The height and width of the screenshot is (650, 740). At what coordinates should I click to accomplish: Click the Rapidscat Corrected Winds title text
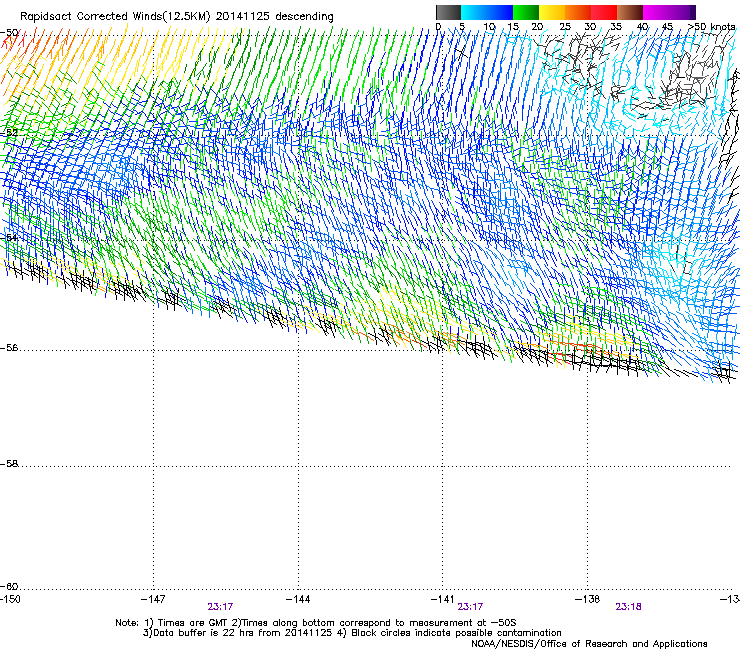[177, 16]
